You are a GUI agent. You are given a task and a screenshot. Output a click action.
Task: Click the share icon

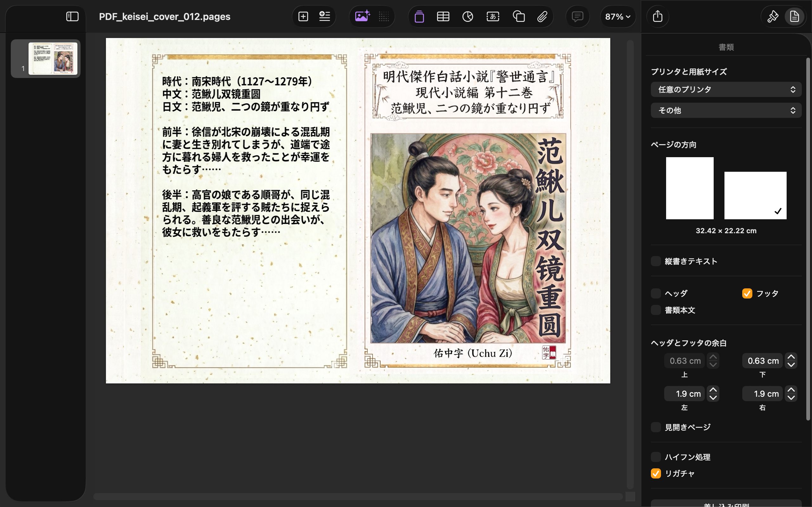pos(657,16)
